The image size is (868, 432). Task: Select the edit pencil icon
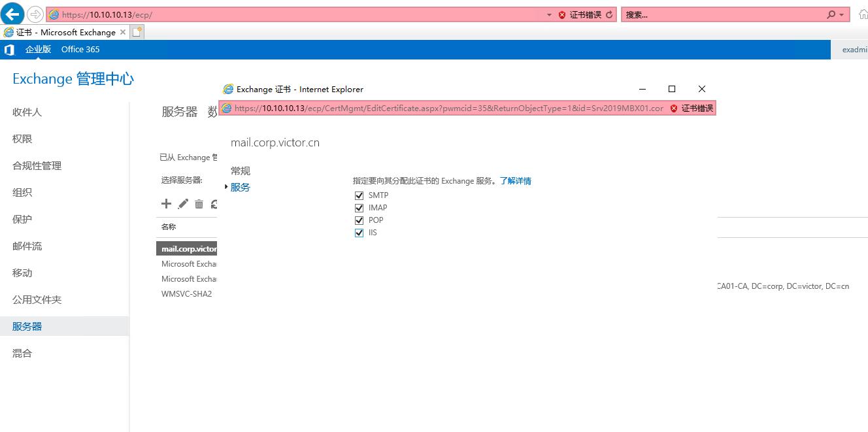182,203
